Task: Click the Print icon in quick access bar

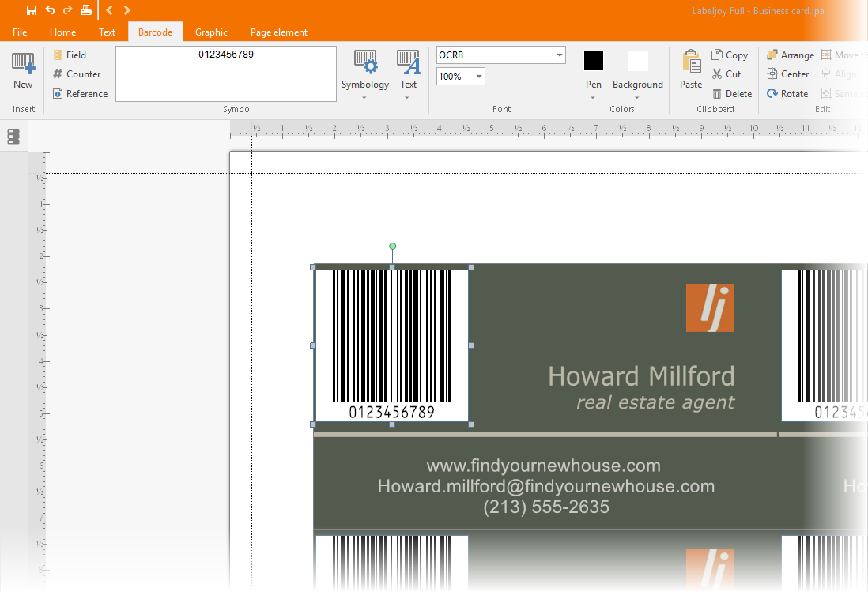Action: click(86, 10)
